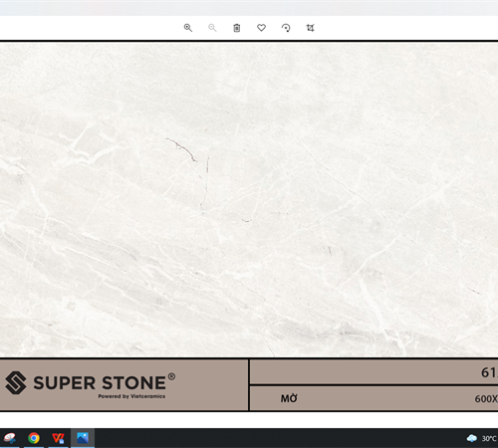
Task: Click the brown vein in the marble
Action: [182, 149]
